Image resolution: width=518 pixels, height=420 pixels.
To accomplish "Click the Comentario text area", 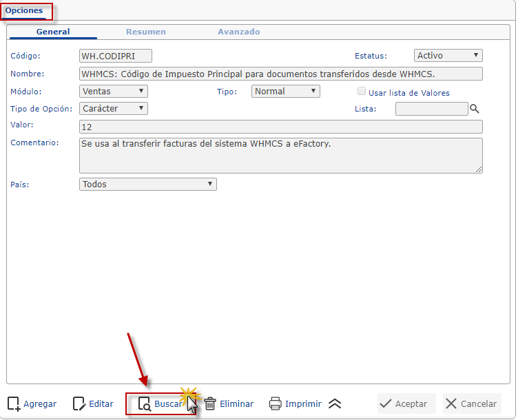I will pyautogui.click(x=281, y=156).
